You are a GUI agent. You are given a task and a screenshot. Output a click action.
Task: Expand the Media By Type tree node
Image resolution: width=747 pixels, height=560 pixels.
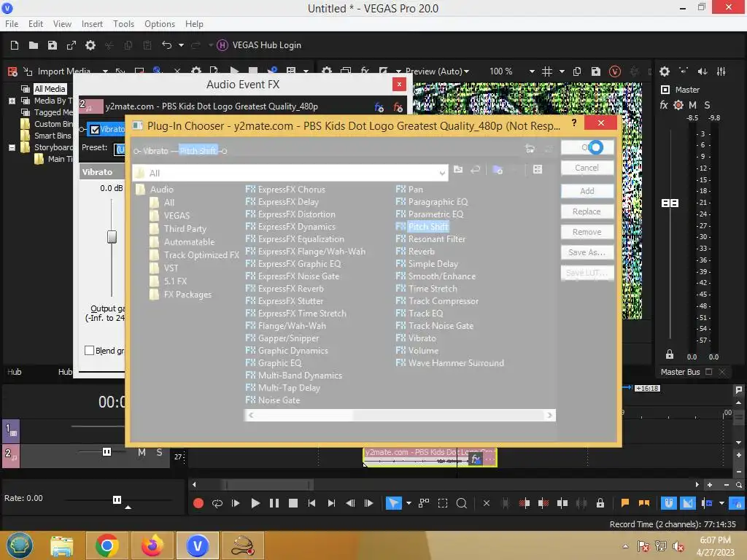pos(12,101)
